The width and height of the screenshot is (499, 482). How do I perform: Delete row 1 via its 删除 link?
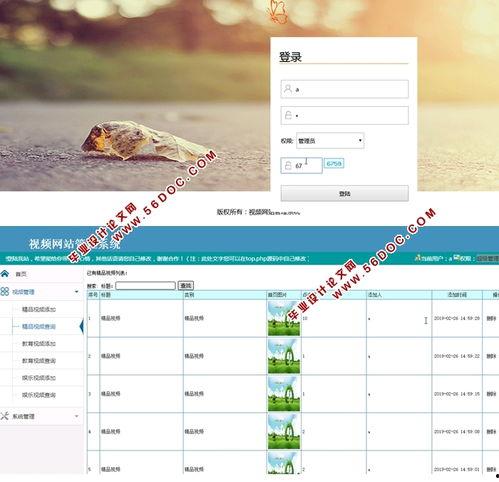pos(491,318)
